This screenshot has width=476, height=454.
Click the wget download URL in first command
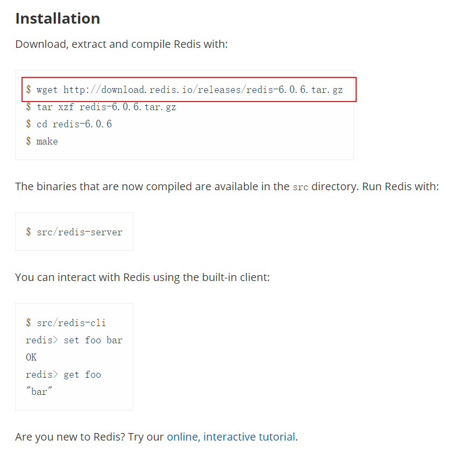203,90
